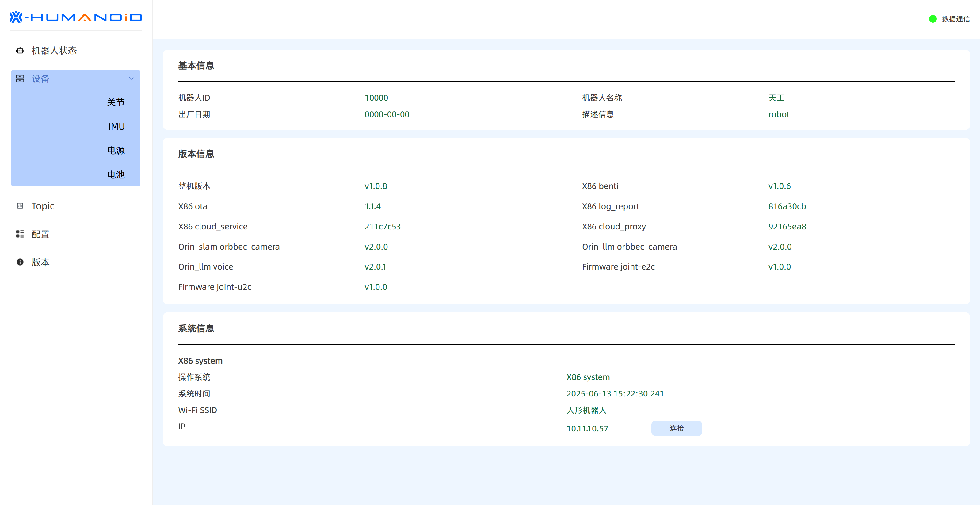Click the 数据通信 status label

point(955,19)
